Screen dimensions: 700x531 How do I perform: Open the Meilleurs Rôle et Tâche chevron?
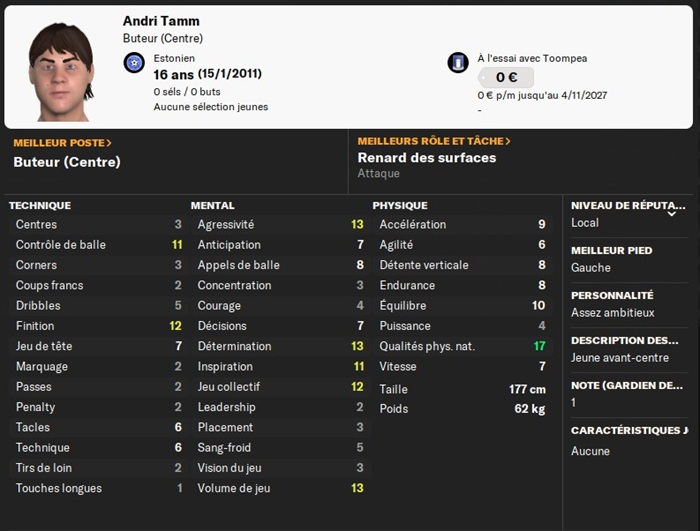(508, 142)
